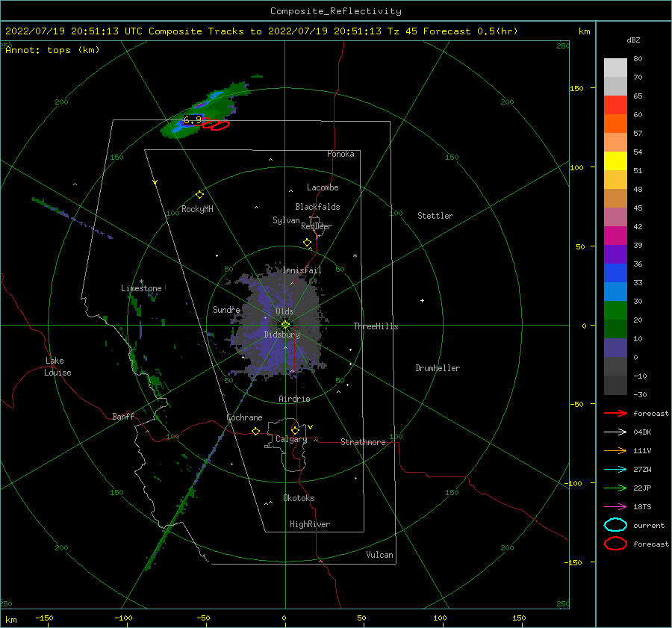Click the Vulcan city label
This screenshot has height=628, width=672.
(379, 555)
